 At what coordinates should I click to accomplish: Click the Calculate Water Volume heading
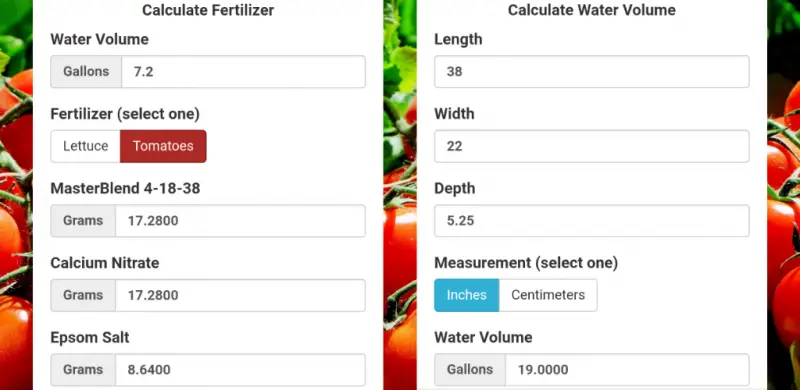click(592, 10)
